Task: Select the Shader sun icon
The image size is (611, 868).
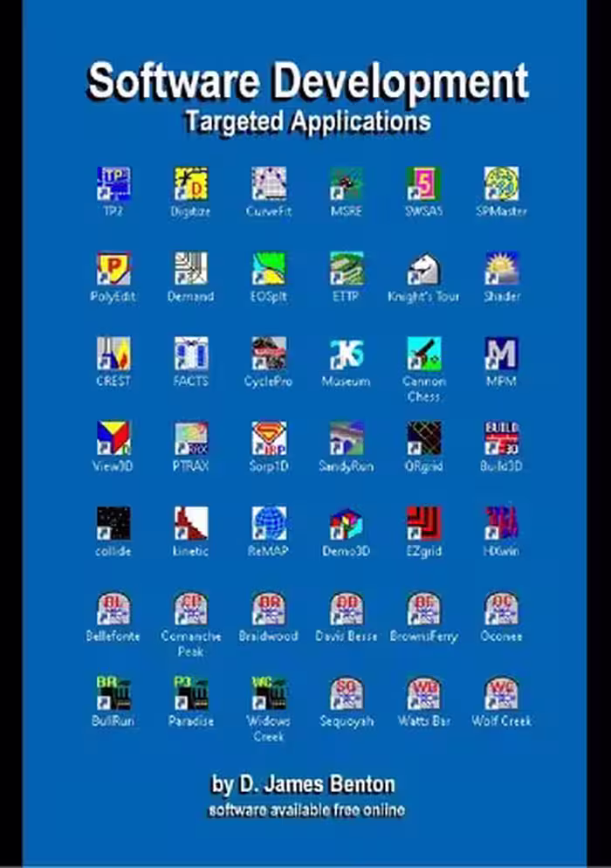Action: tap(501, 268)
